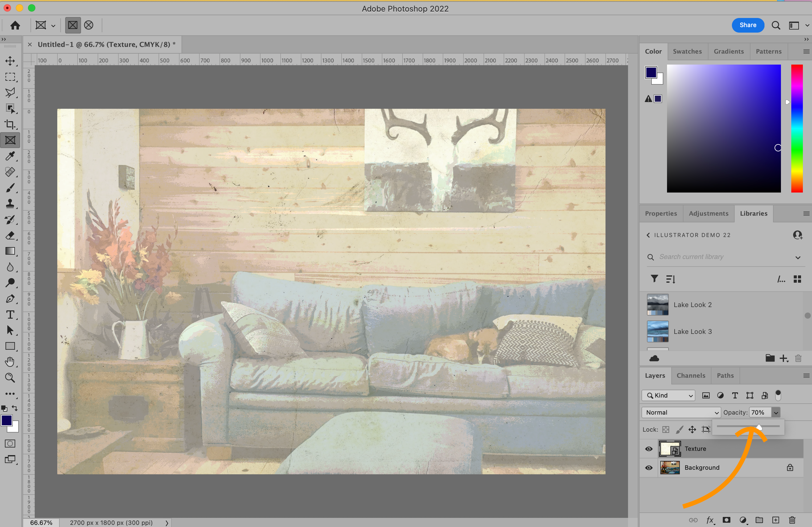The image size is (812, 527).
Task: Hide the Background layer
Action: click(x=648, y=468)
